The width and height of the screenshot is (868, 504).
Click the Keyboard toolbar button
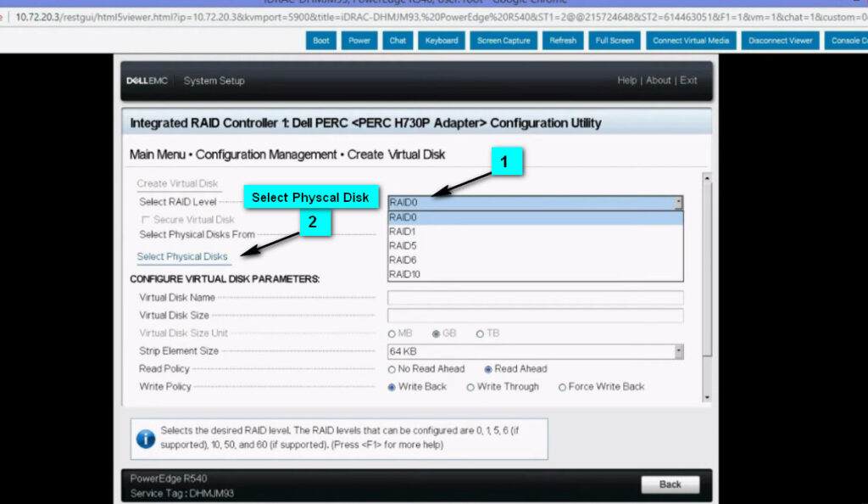point(441,41)
